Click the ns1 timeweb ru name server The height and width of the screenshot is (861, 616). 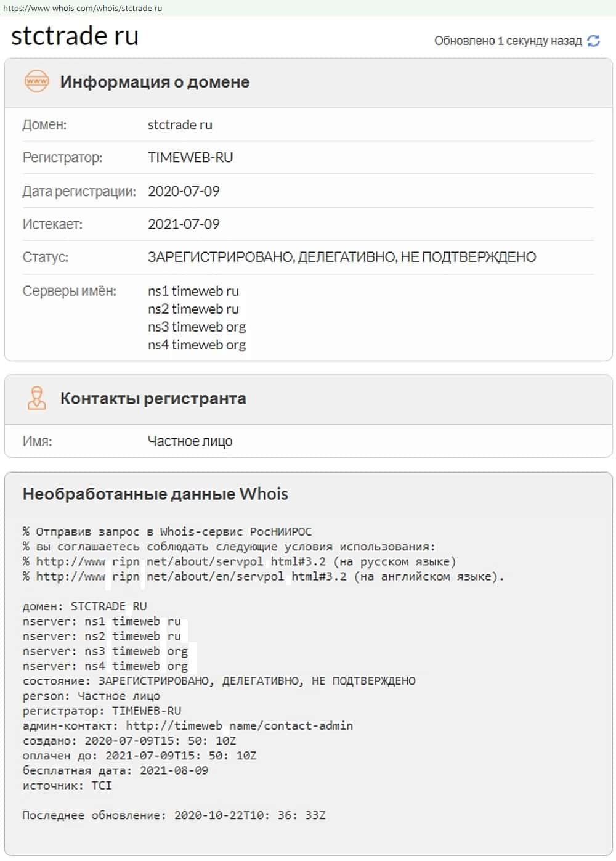point(193,291)
